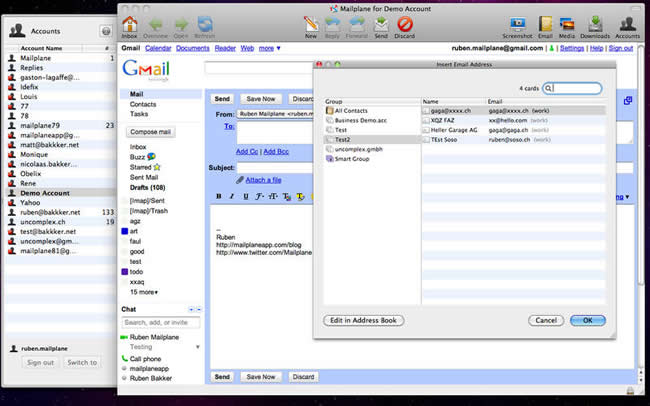Click the gear button in Accounts panel

(x=106, y=31)
